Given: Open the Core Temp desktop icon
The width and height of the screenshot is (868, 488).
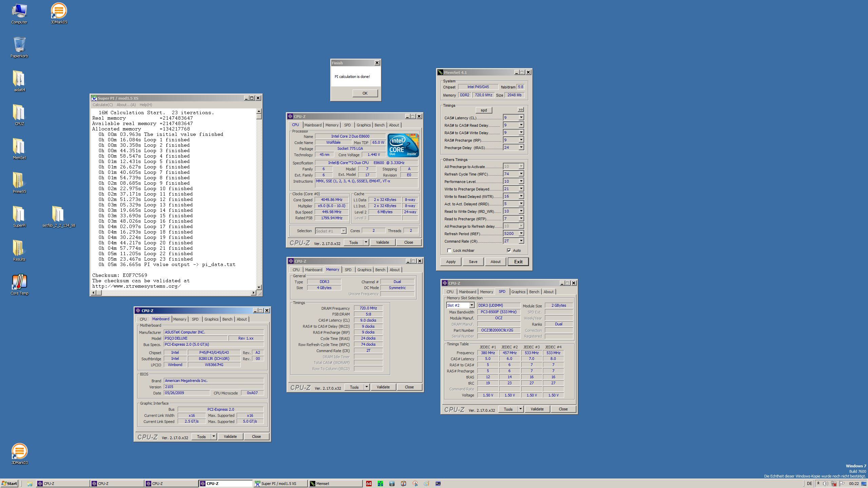Looking at the screenshot, I should pyautogui.click(x=19, y=282).
